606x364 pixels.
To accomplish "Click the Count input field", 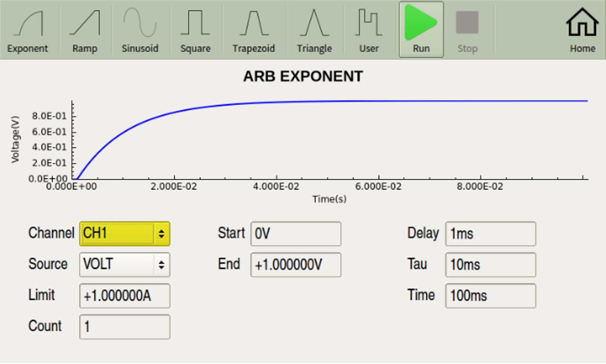I will coord(125,327).
